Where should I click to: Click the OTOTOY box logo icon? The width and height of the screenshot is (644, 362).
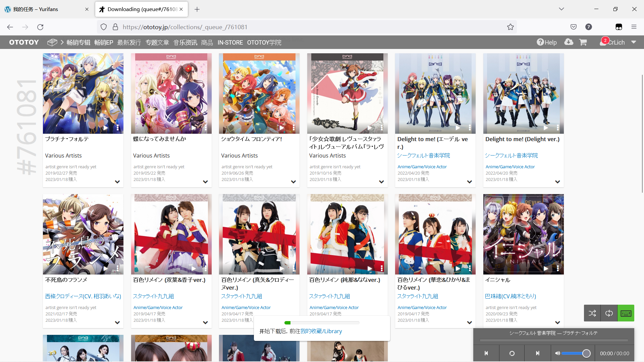tap(52, 42)
